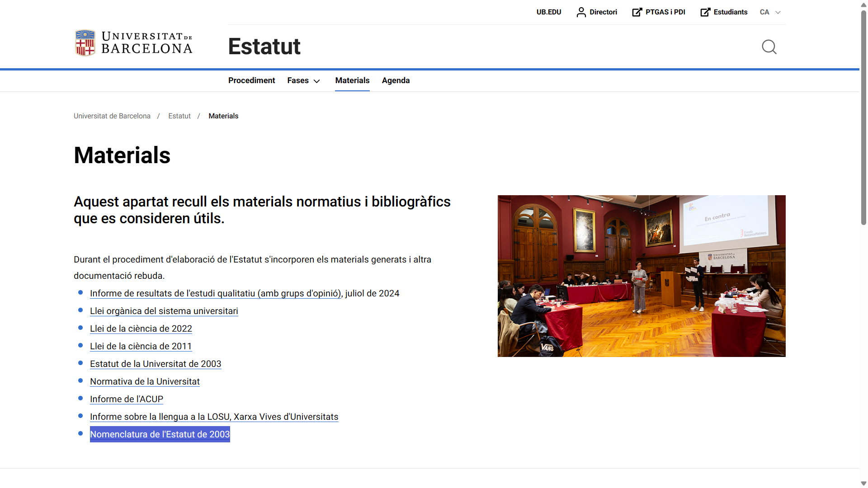This screenshot has height=488, width=868.
Task: Expand the Fases navigation menu
Action: pos(298,80)
